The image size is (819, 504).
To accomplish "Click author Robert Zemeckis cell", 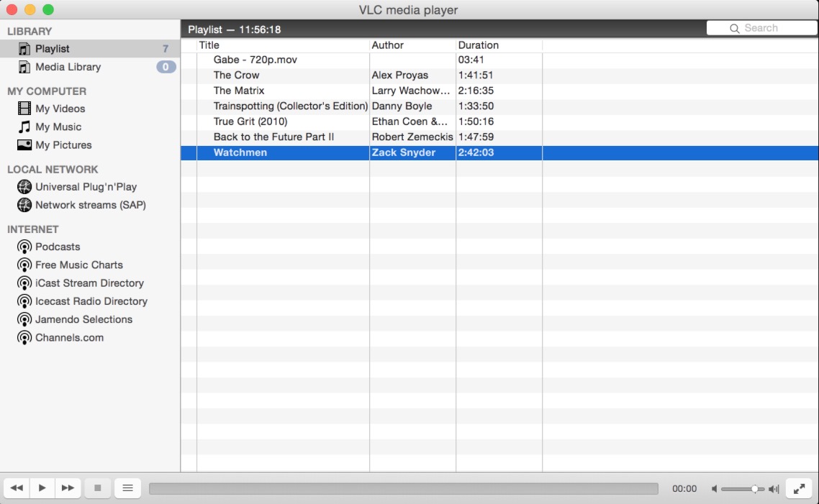I will point(412,137).
